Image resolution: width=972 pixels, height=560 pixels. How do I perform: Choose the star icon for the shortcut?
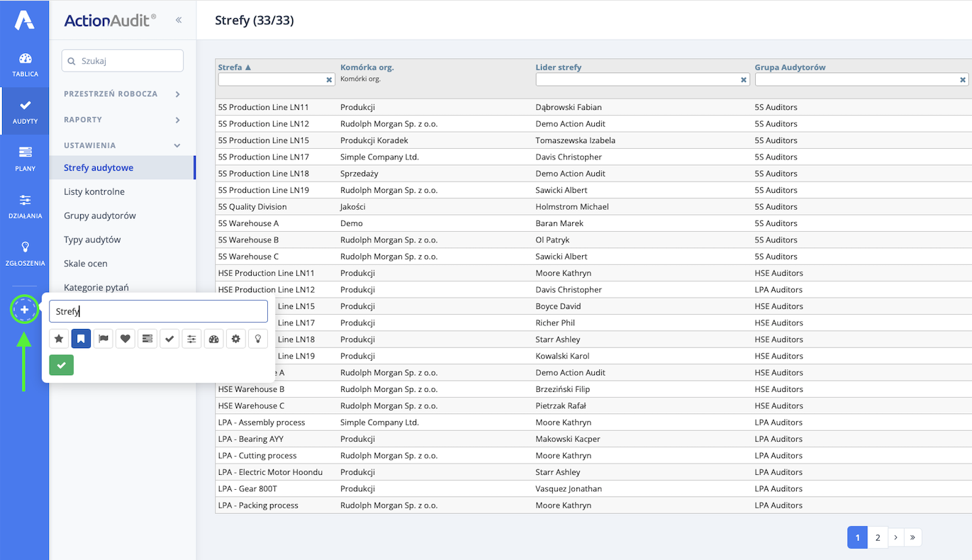[x=59, y=339]
